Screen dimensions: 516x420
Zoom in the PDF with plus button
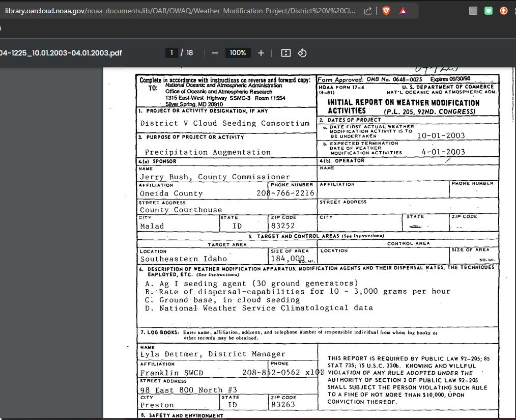coord(261,53)
